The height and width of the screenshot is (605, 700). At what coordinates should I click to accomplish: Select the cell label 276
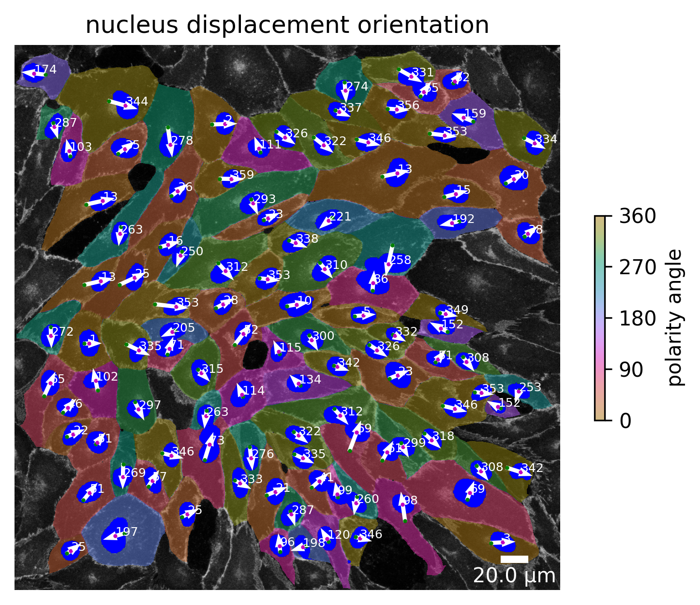tap(263, 454)
